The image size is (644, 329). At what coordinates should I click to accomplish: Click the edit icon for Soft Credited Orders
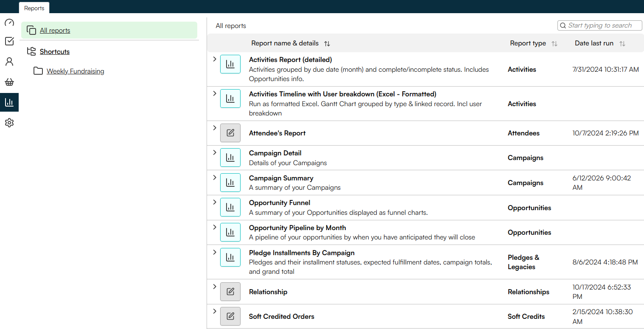click(230, 316)
